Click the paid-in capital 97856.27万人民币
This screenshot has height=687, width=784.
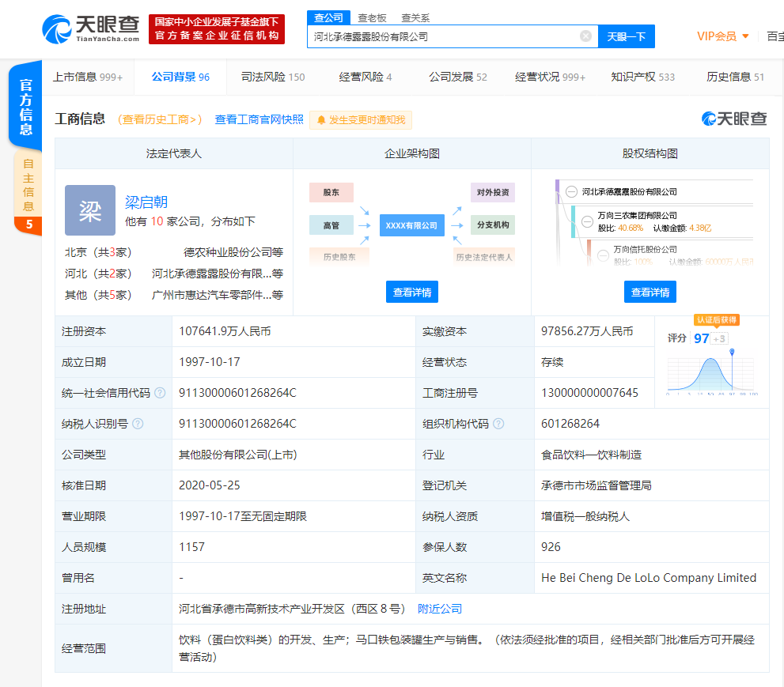click(x=587, y=331)
